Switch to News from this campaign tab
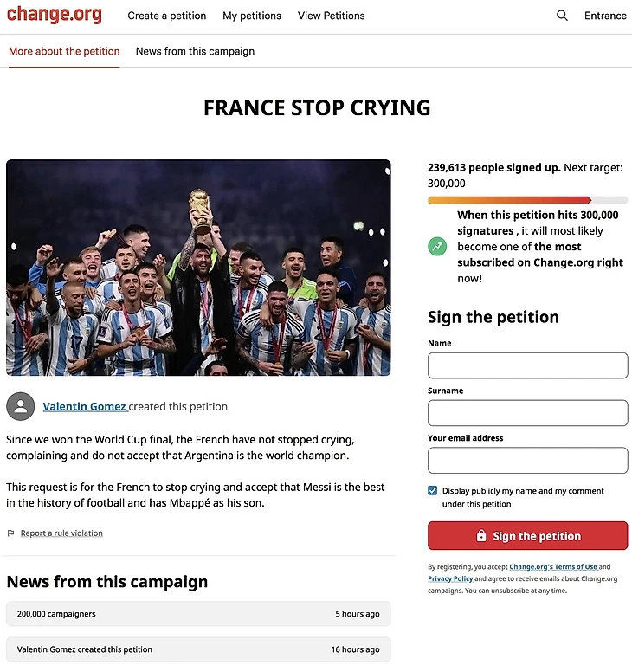This screenshot has width=632, height=672. tap(195, 51)
